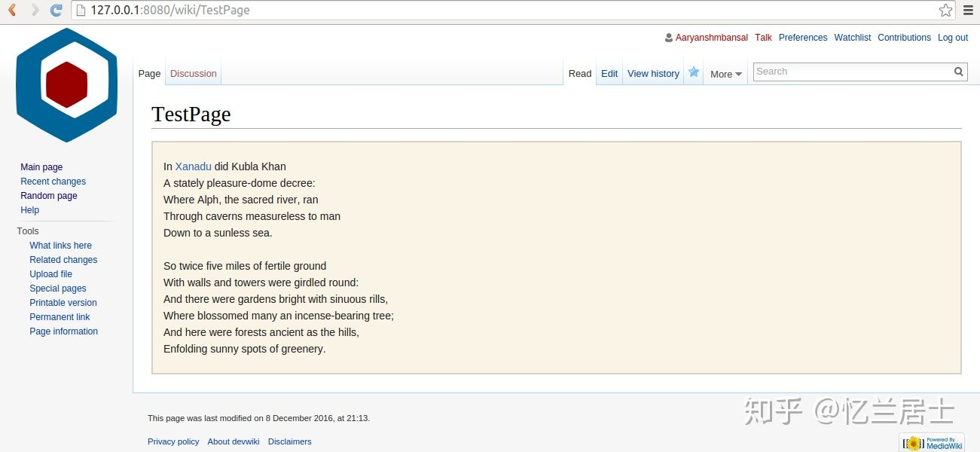
Task: Click the search magnifier icon
Action: tap(959, 72)
